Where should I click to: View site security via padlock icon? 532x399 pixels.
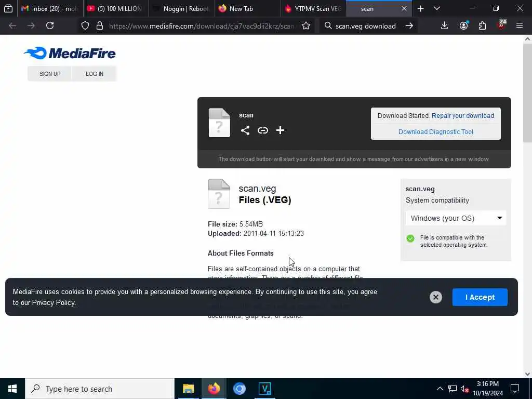click(x=99, y=25)
